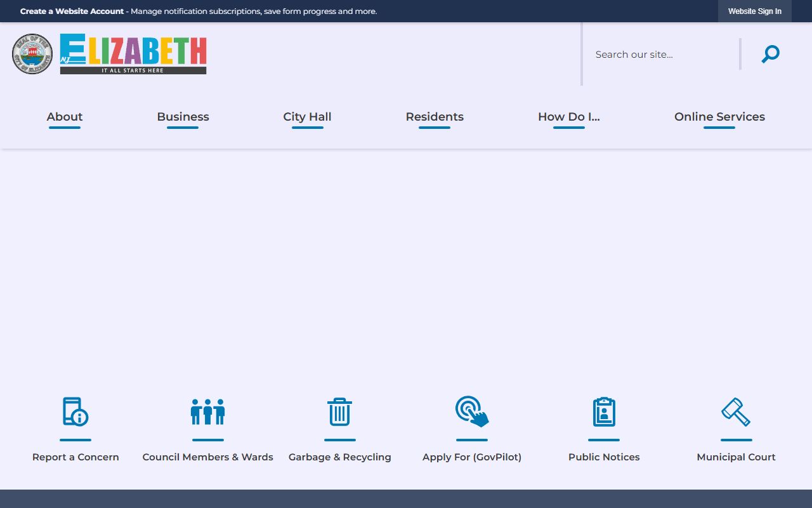Viewport: 812px width, 508px height.
Task: Expand the About menu
Action: [65, 117]
